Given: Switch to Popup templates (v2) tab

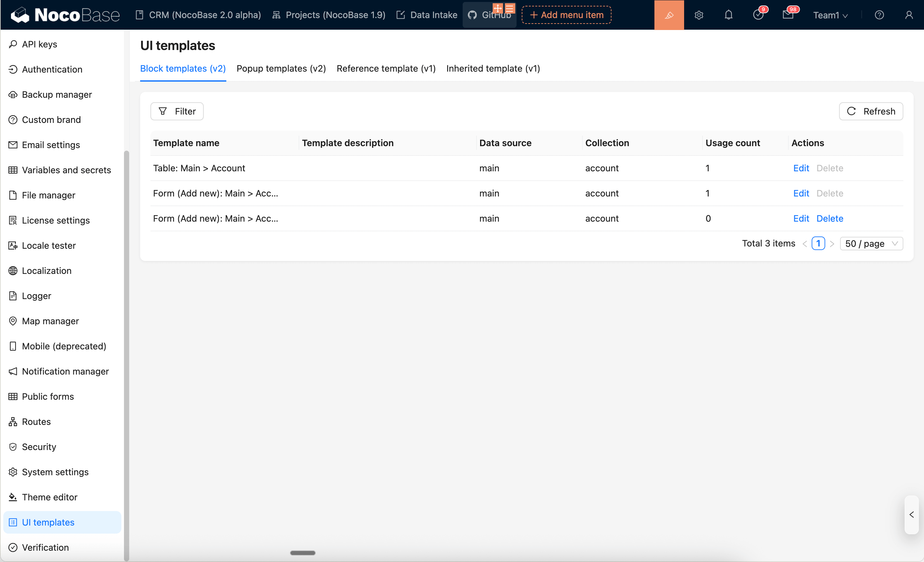Looking at the screenshot, I should pos(281,69).
